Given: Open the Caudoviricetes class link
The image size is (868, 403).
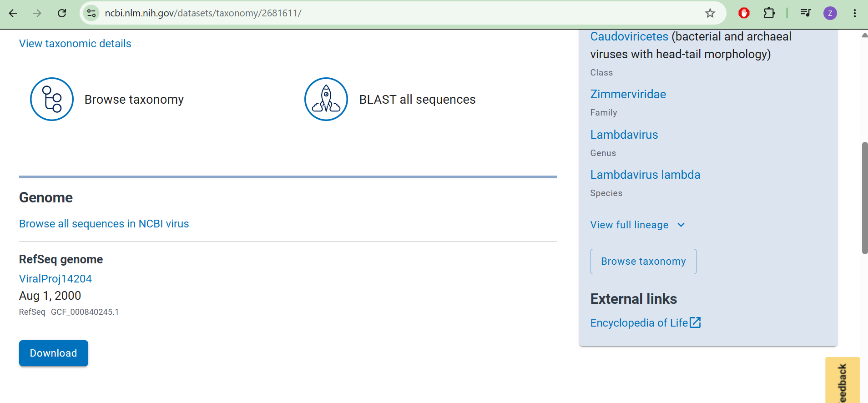Looking at the screenshot, I should point(629,36).
